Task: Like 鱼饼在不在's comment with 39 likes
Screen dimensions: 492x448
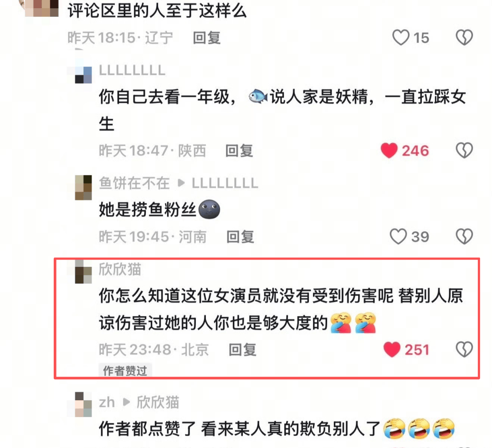Action: tap(399, 236)
